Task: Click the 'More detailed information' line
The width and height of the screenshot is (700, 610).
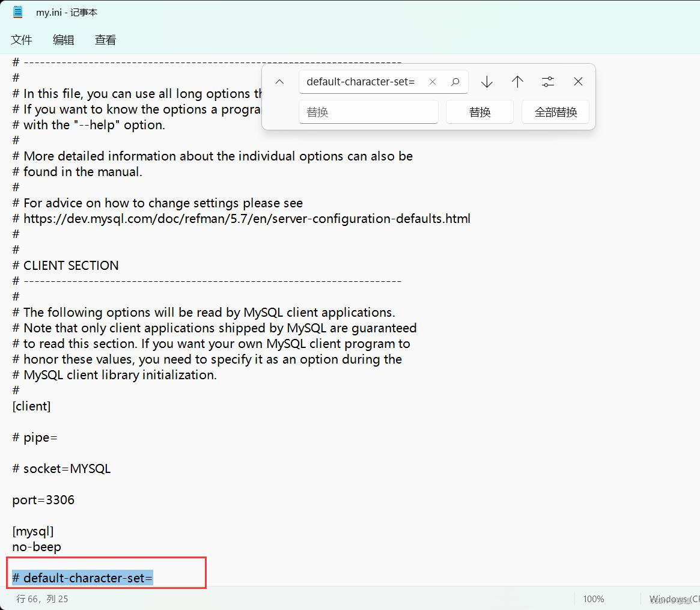Action: [213, 156]
